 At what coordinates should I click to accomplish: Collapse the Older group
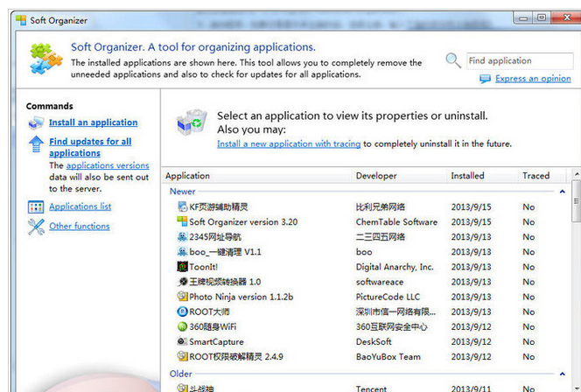pyautogui.click(x=562, y=374)
